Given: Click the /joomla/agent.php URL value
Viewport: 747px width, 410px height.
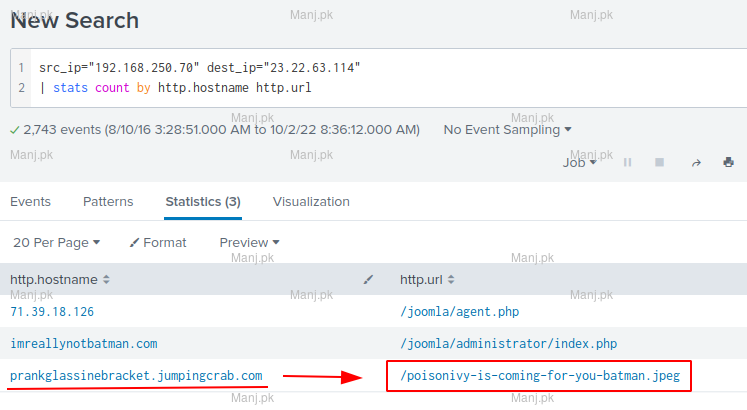Looking at the screenshot, I should pyautogui.click(x=459, y=311).
